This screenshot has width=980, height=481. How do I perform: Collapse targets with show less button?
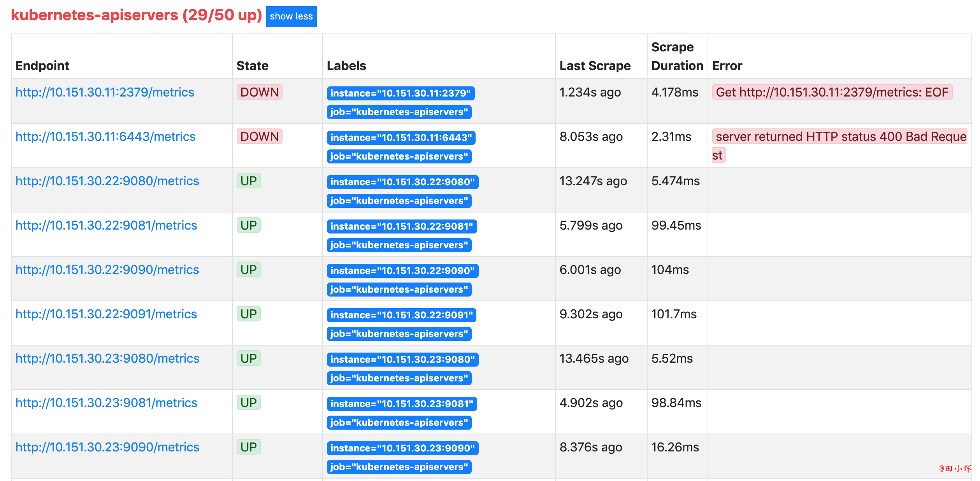coord(291,17)
